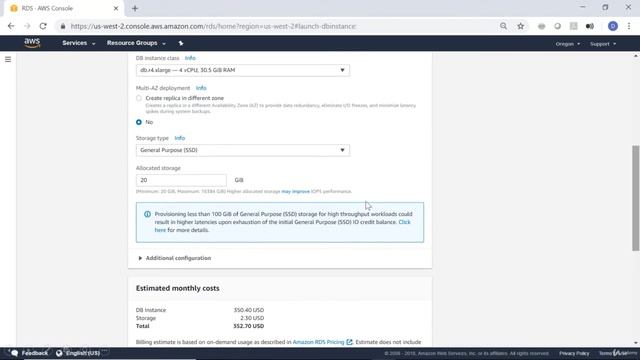
Task: Open the Privacy Policy link
Action: click(x=574, y=353)
